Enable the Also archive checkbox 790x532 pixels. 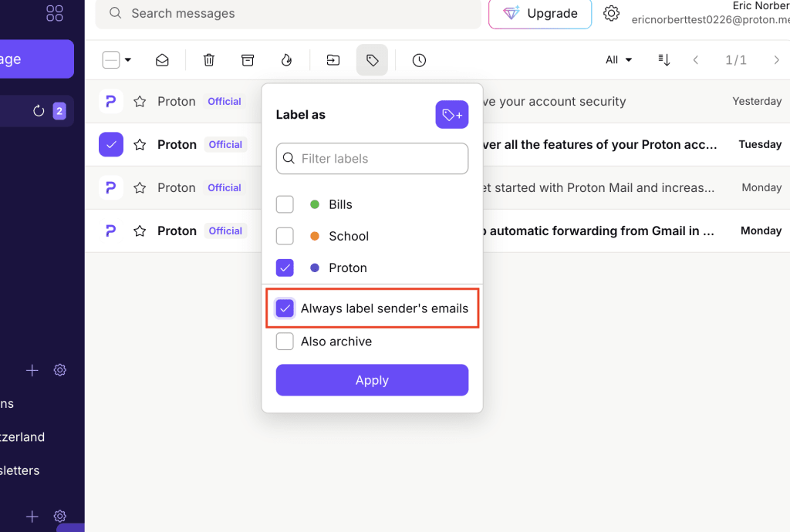coord(285,342)
